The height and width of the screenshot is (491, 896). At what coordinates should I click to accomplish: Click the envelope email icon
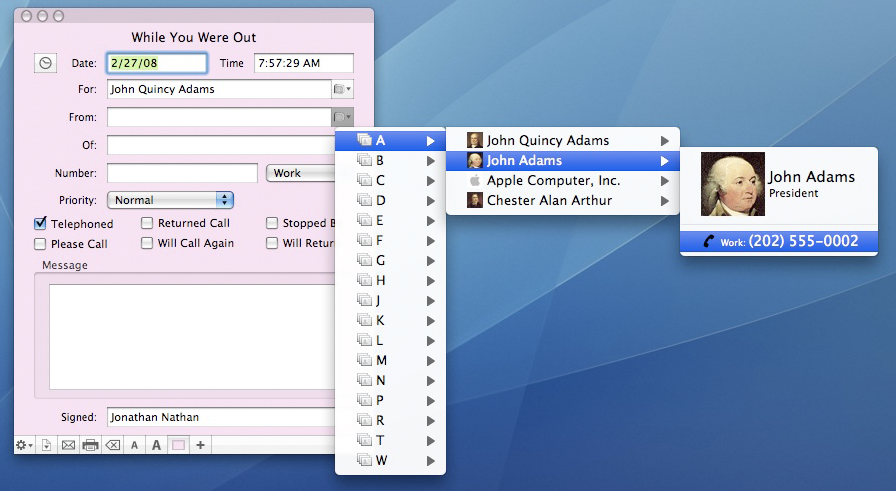point(68,445)
